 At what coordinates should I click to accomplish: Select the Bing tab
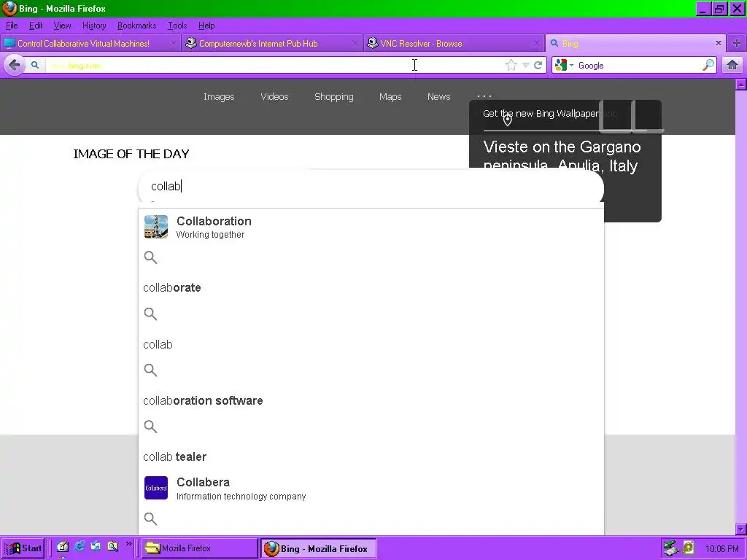635,43
